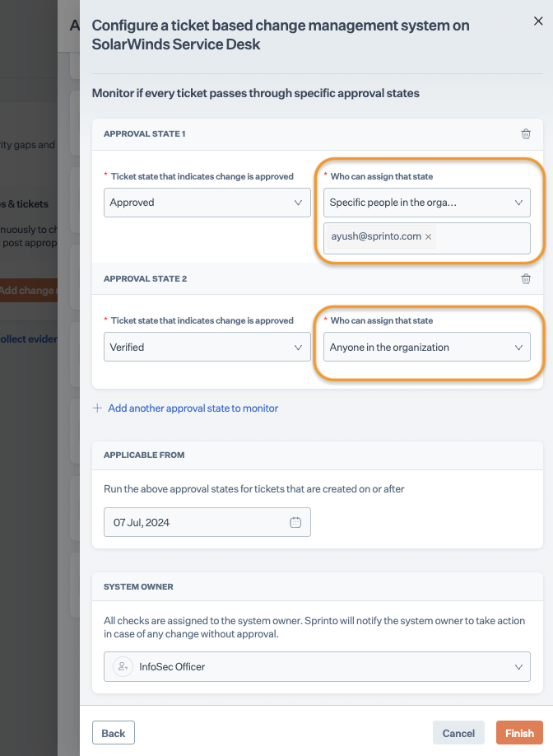
Task: Click the APPLICABLE FROM heading
Action: point(144,455)
